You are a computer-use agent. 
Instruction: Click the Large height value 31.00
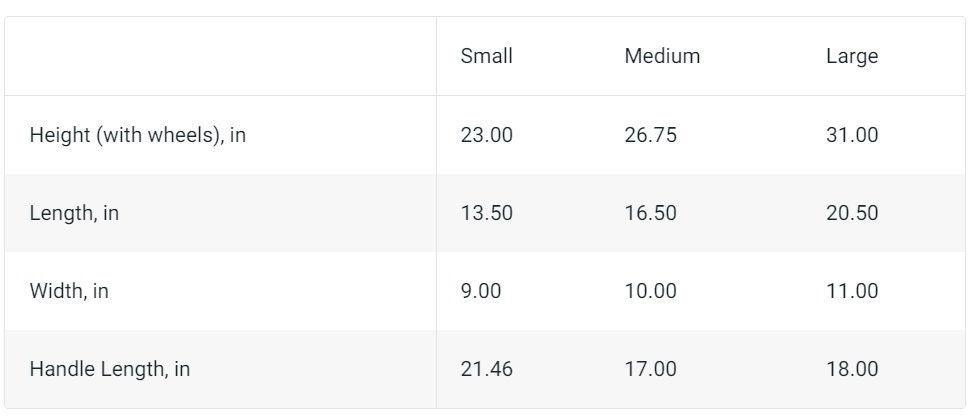(852, 135)
